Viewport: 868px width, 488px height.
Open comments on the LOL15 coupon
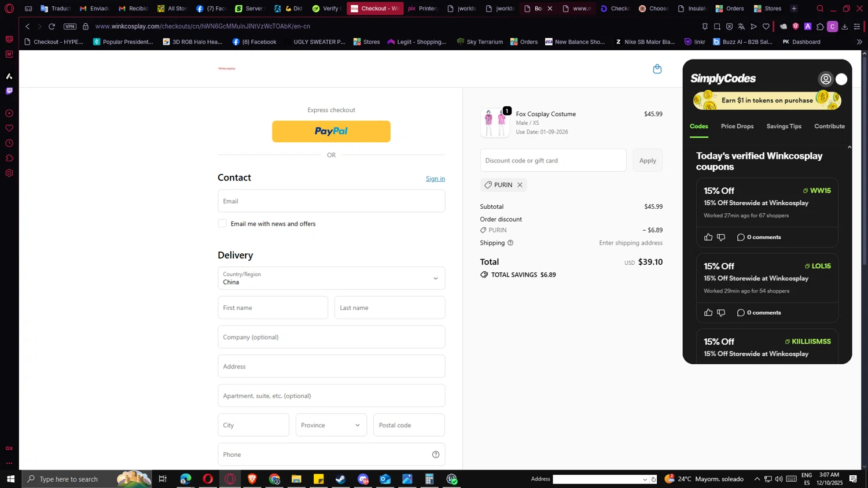tap(759, 312)
